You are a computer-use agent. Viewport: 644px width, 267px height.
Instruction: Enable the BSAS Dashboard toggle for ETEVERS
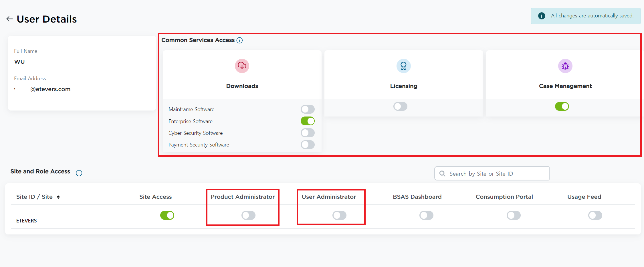[426, 215]
